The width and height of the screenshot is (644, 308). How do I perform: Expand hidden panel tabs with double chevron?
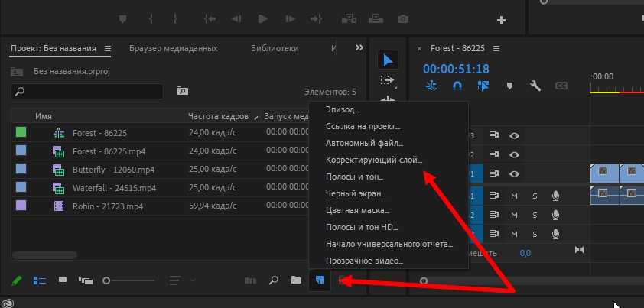359,47
